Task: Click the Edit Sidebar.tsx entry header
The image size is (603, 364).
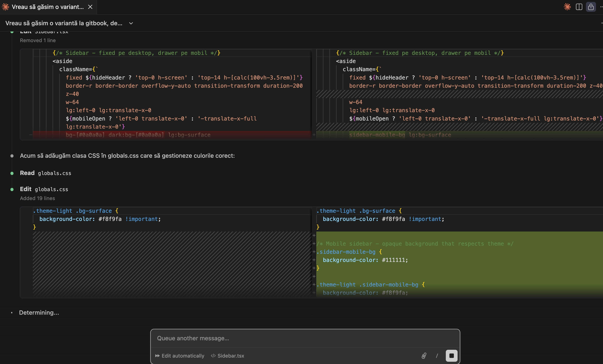Action: pyautogui.click(x=44, y=32)
